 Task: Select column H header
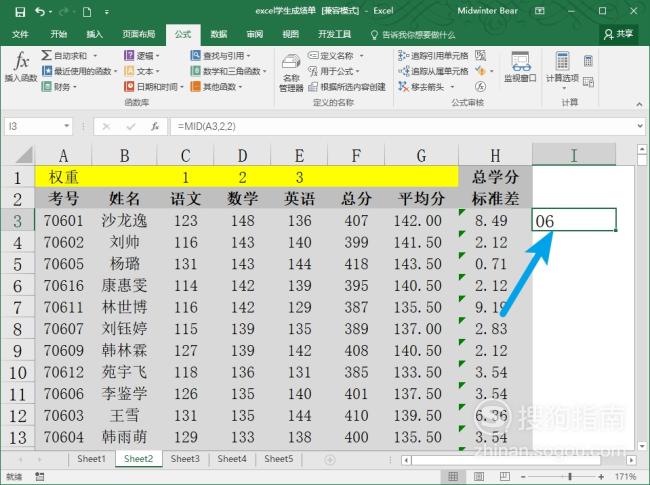(x=495, y=155)
